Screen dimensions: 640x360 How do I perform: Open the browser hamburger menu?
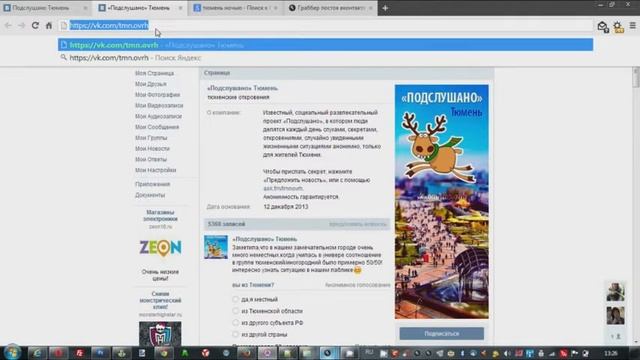point(633,25)
